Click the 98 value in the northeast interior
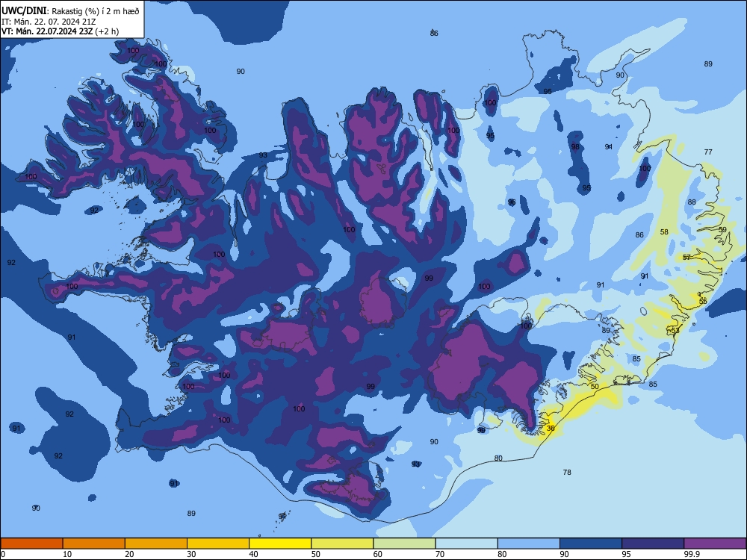 click(575, 146)
